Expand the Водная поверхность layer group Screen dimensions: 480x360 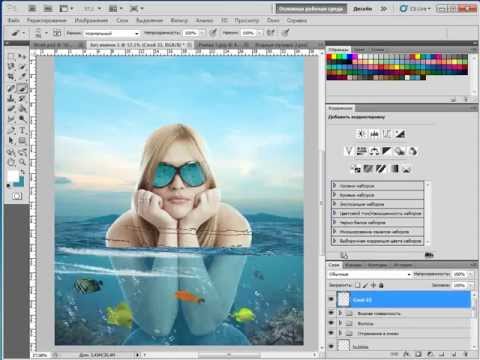click(340, 313)
